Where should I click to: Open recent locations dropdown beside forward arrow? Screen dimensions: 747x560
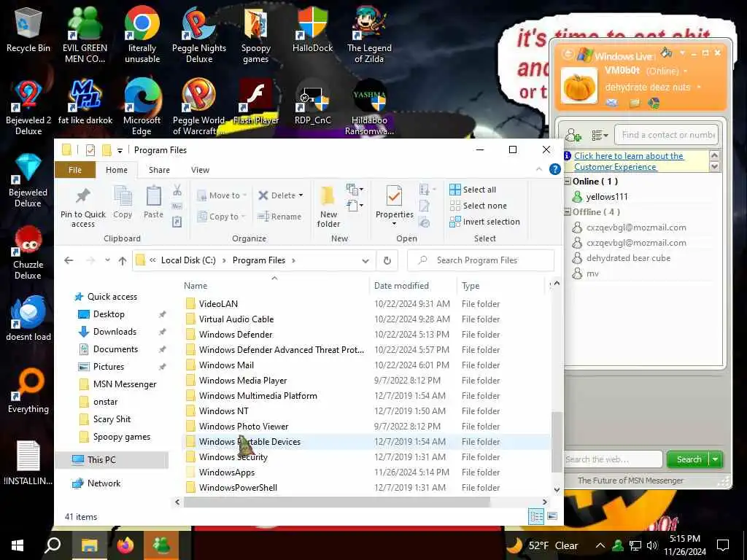[108, 260]
